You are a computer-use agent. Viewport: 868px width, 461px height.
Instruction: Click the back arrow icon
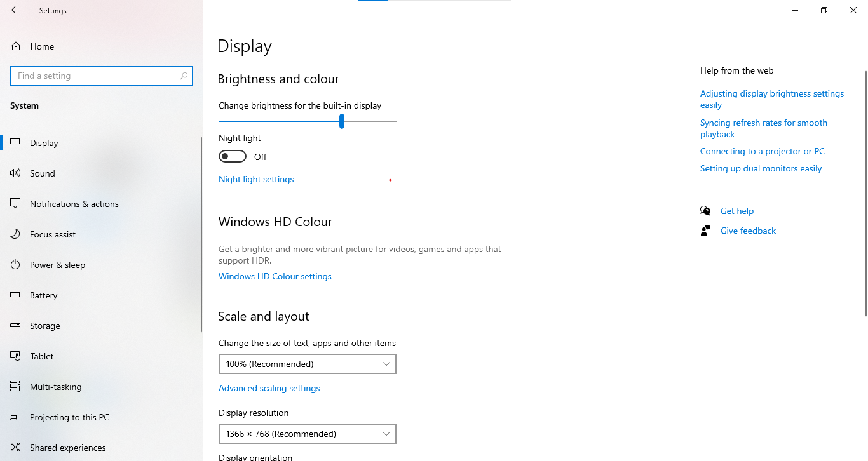tap(15, 10)
